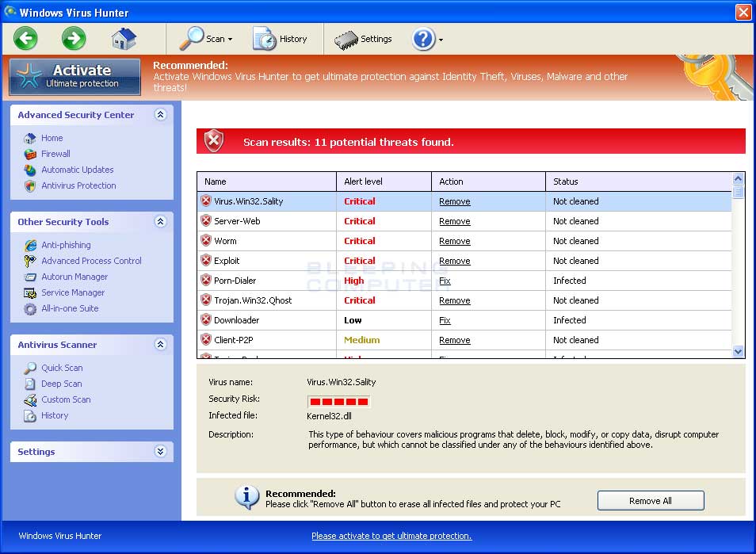Choose Quick Scan in Antivirus Scanner

(x=62, y=369)
